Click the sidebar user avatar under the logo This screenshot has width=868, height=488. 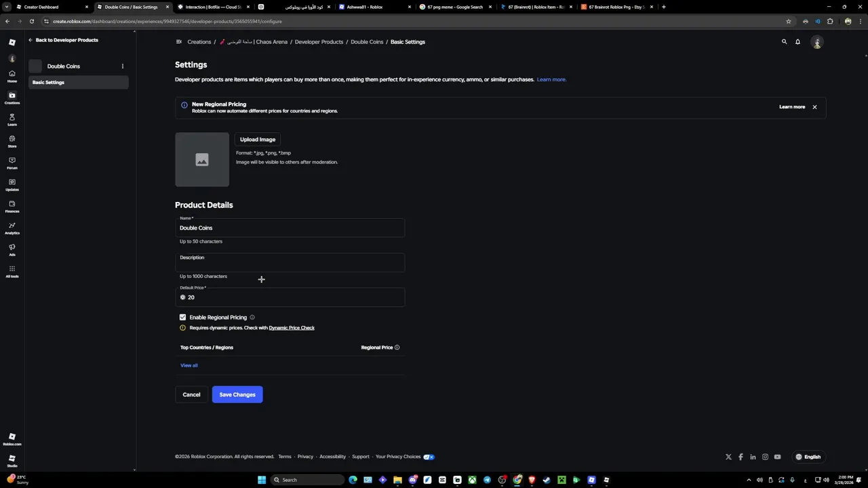pos(12,58)
